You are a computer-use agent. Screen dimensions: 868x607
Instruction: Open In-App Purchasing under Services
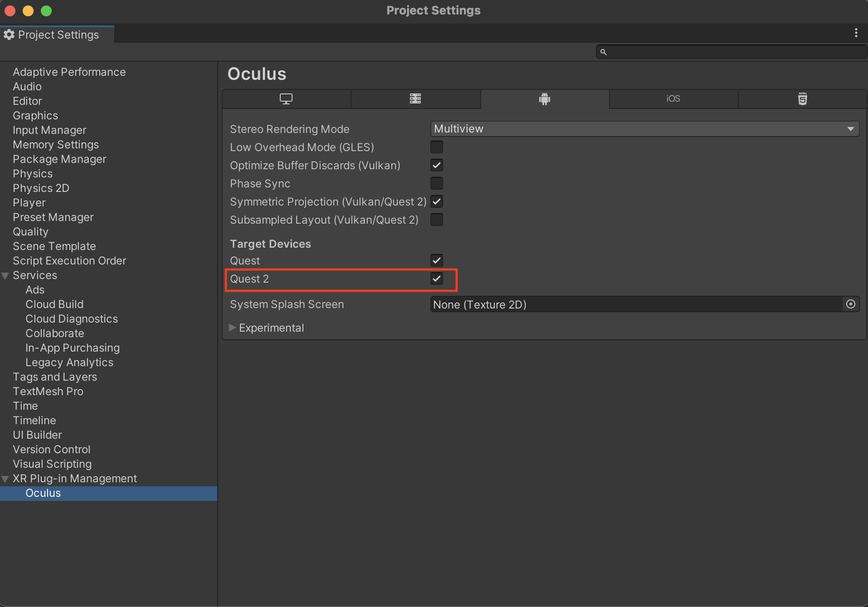point(73,348)
